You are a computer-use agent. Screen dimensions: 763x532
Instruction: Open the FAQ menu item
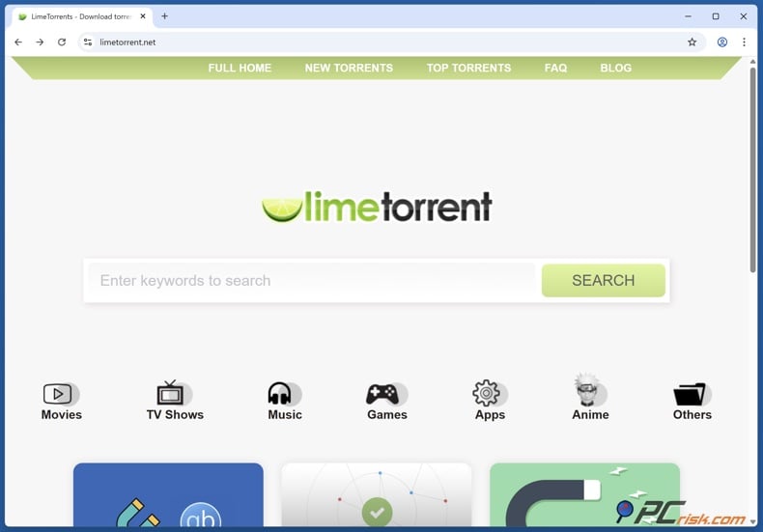pos(555,69)
